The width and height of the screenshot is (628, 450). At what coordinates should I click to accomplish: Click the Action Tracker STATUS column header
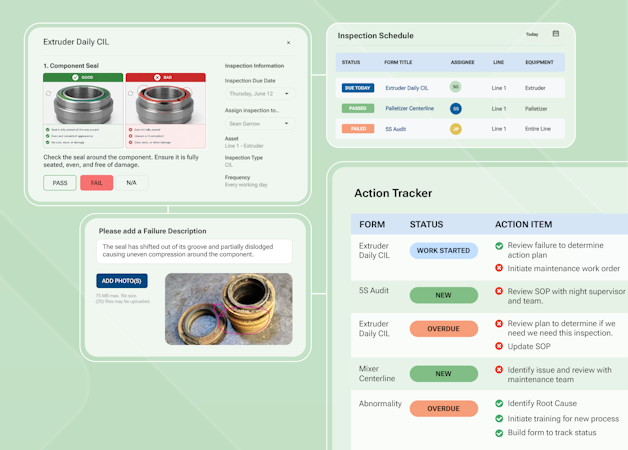click(427, 225)
